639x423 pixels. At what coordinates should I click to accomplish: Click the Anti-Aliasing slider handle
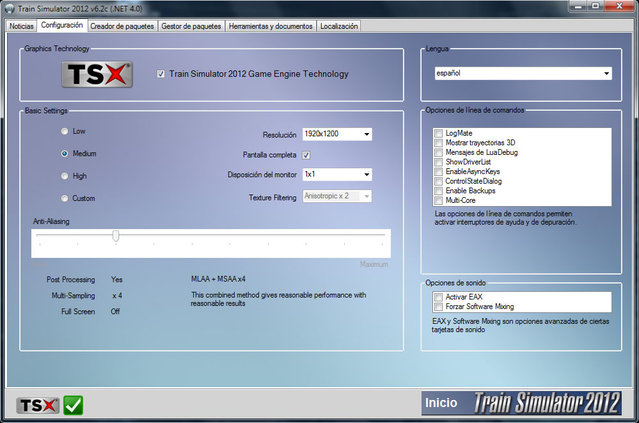click(x=116, y=235)
